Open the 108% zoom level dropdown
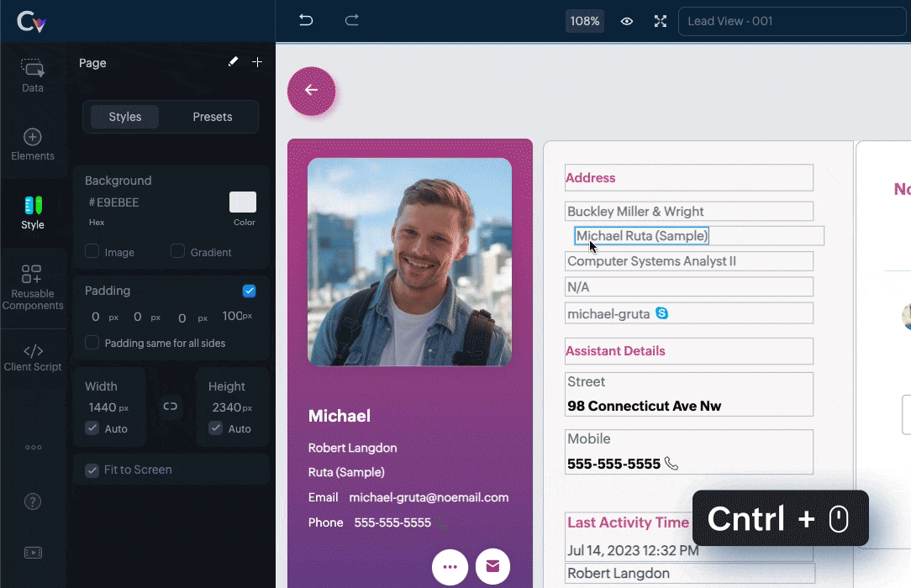Image resolution: width=911 pixels, height=588 pixels. pos(585,21)
